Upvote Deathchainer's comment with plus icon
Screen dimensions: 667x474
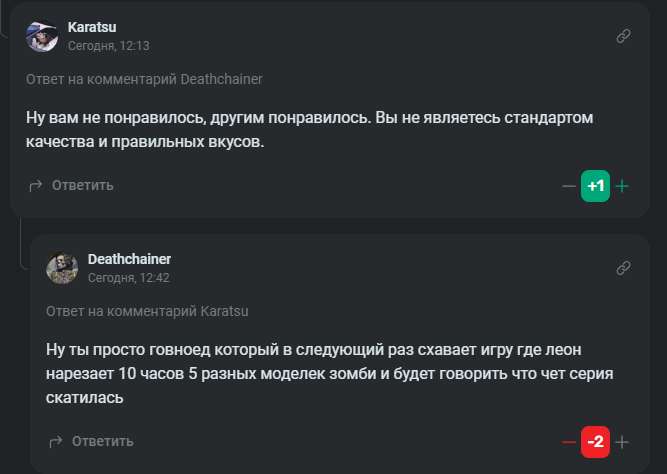(622, 442)
